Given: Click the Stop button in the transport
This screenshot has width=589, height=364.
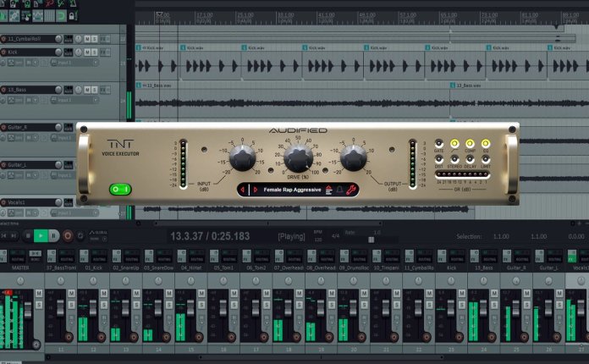Looking at the screenshot, I should pos(27,236).
